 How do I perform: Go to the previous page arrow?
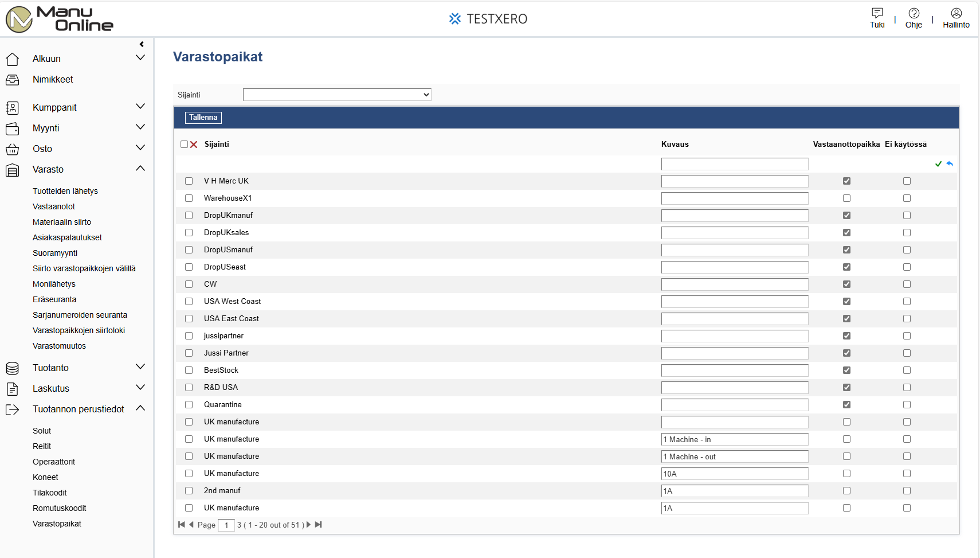tap(191, 525)
